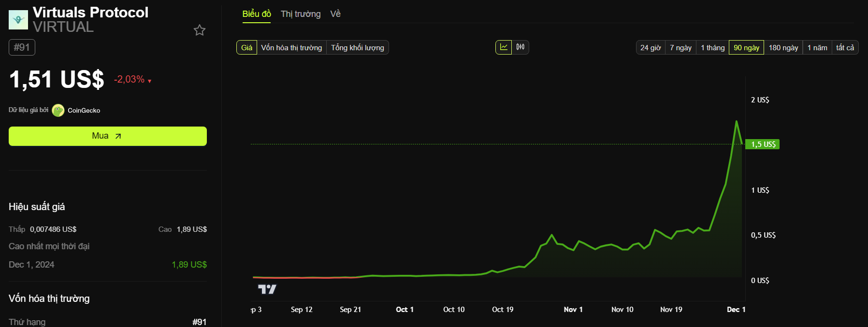Switch to line chart view icon

pyautogui.click(x=504, y=47)
